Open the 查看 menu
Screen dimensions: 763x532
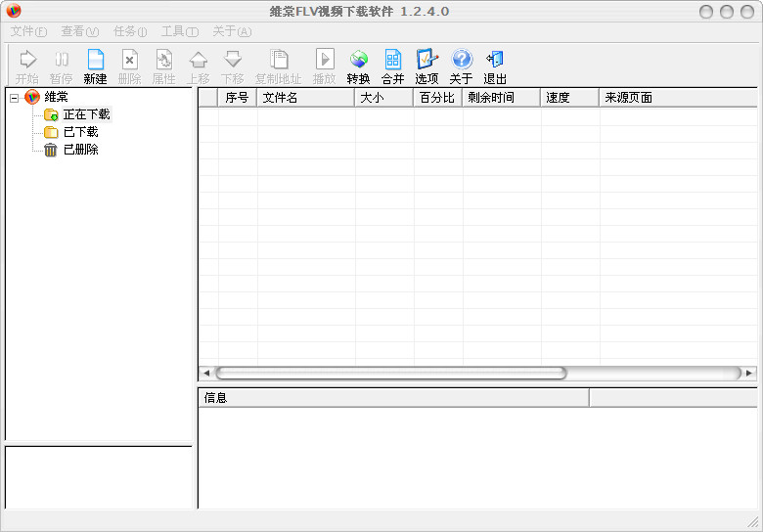pos(79,31)
